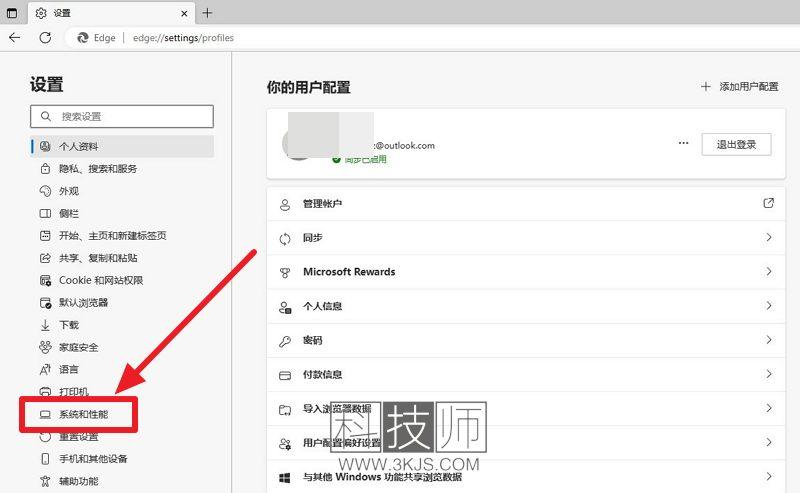Expand the 用户配置偏好设置 row chevron
This screenshot has height=493, width=800.
[768, 442]
